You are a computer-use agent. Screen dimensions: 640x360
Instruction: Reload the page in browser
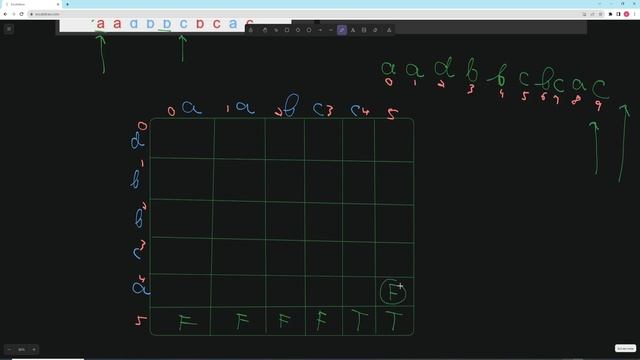pyautogui.click(x=22, y=14)
